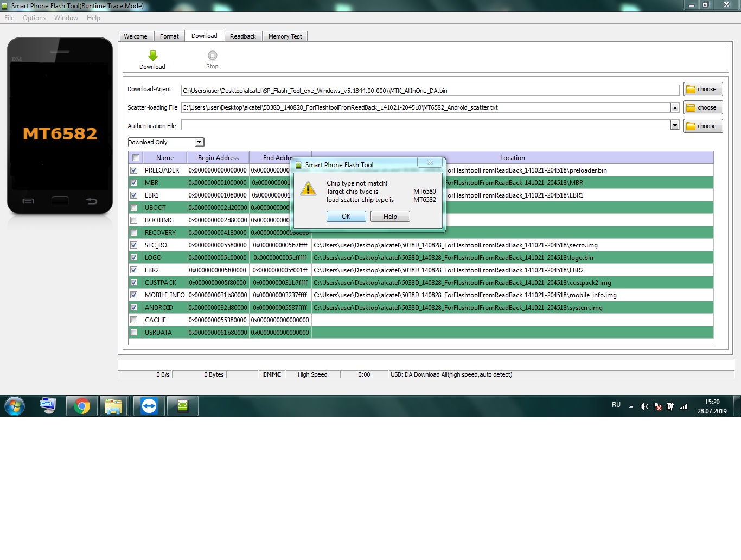
Task: Enable the CACHE partition checkbox
Action: [134, 320]
